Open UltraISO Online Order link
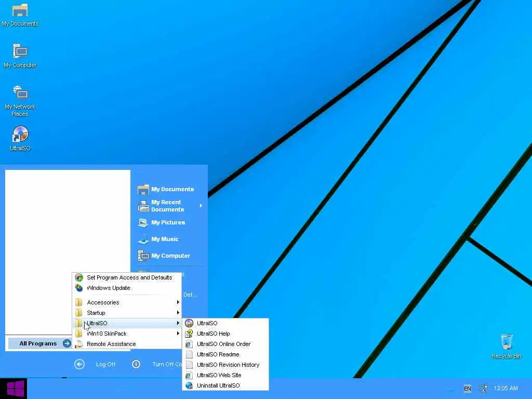 (x=225, y=344)
